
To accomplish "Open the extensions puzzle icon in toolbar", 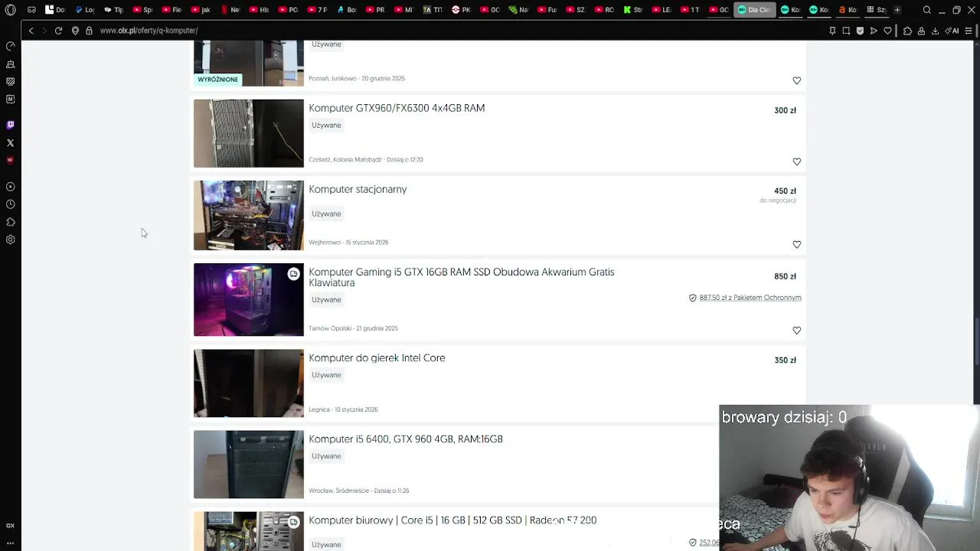I will (907, 31).
